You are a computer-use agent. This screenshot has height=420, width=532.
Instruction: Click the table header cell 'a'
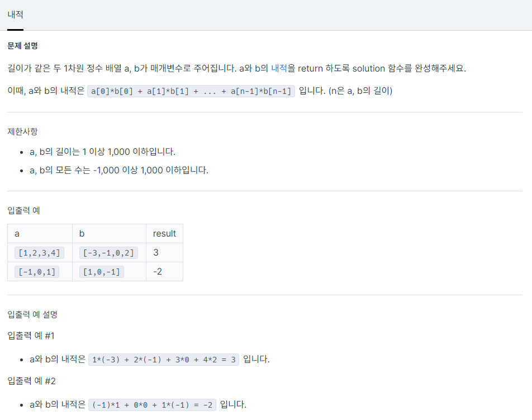(40, 234)
